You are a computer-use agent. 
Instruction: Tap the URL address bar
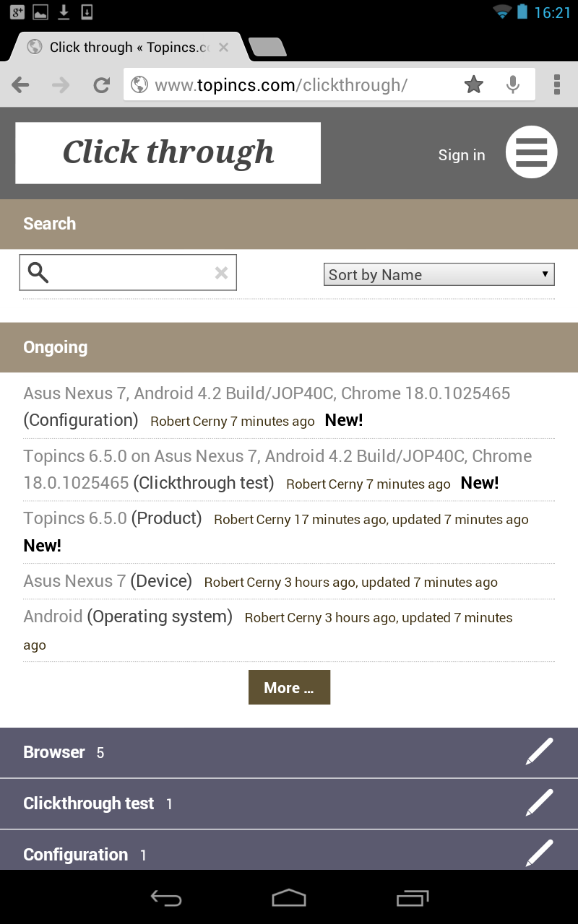click(x=289, y=85)
